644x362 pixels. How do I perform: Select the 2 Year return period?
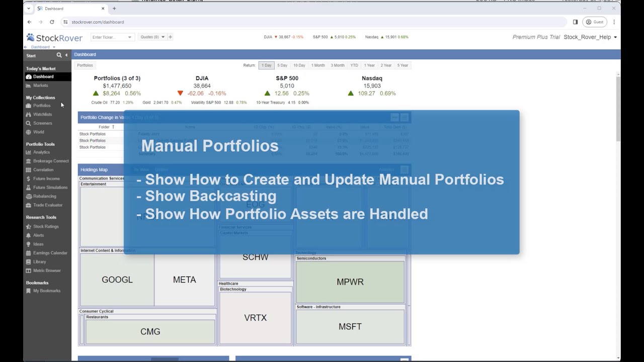(386, 65)
